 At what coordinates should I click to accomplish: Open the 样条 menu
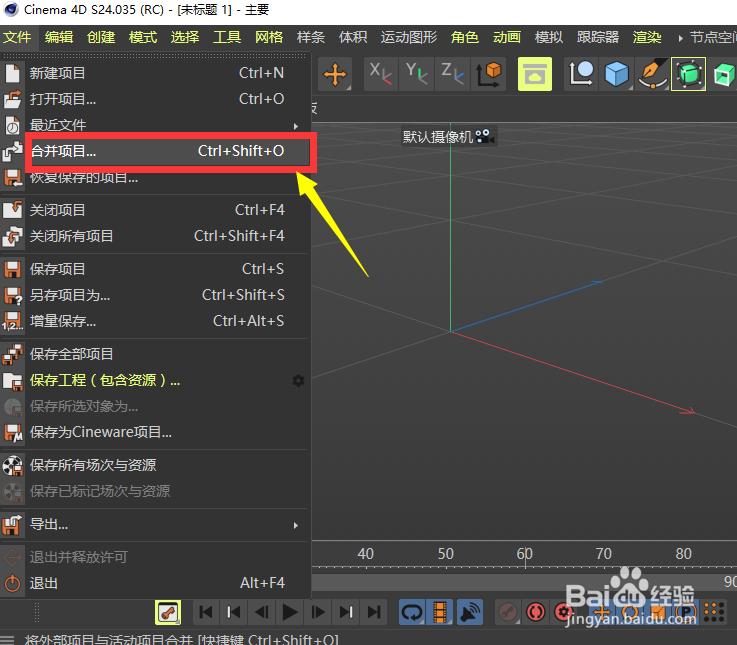(311, 37)
